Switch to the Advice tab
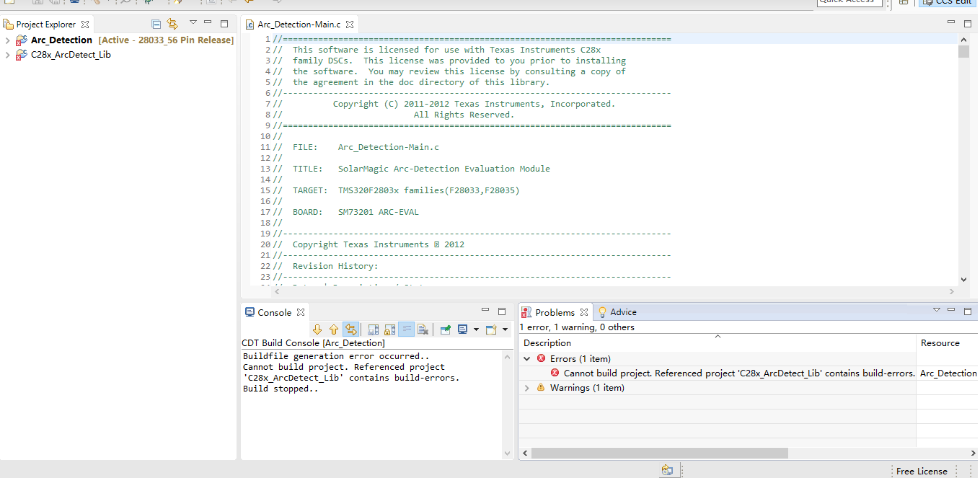The image size is (980, 478). tap(617, 312)
